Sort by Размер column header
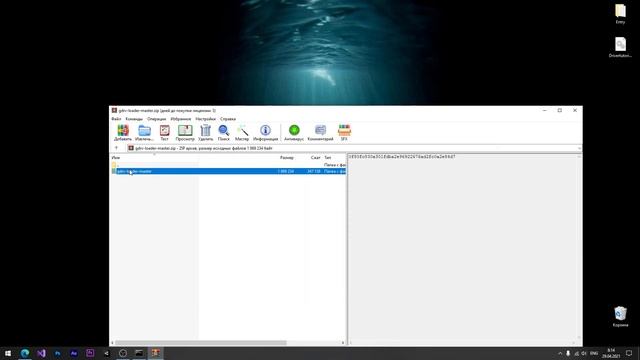 click(x=287, y=158)
